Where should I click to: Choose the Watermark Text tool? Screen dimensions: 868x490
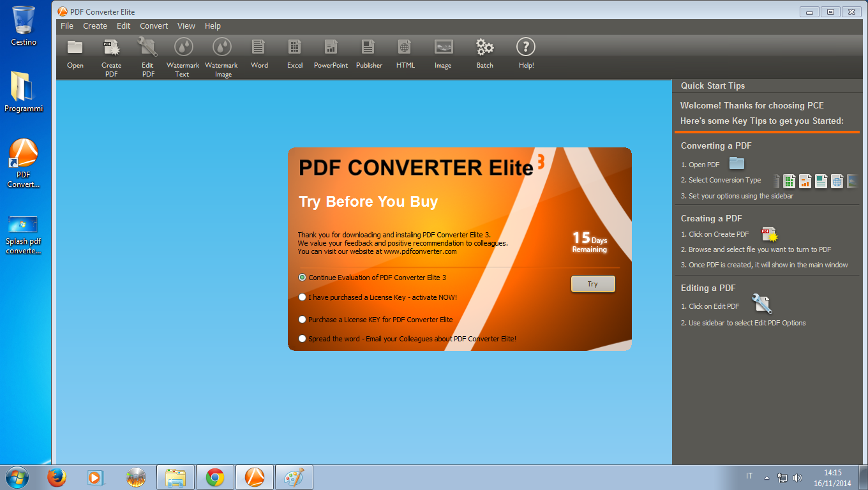click(x=183, y=48)
